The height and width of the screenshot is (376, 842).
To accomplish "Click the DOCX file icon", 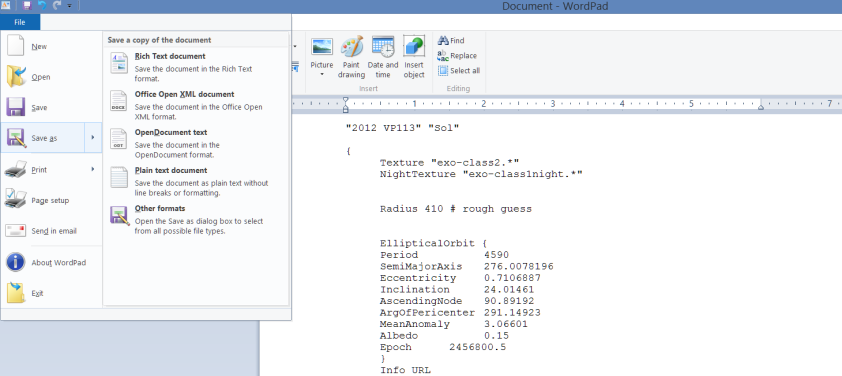I will pyautogui.click(x=119, y=101).
